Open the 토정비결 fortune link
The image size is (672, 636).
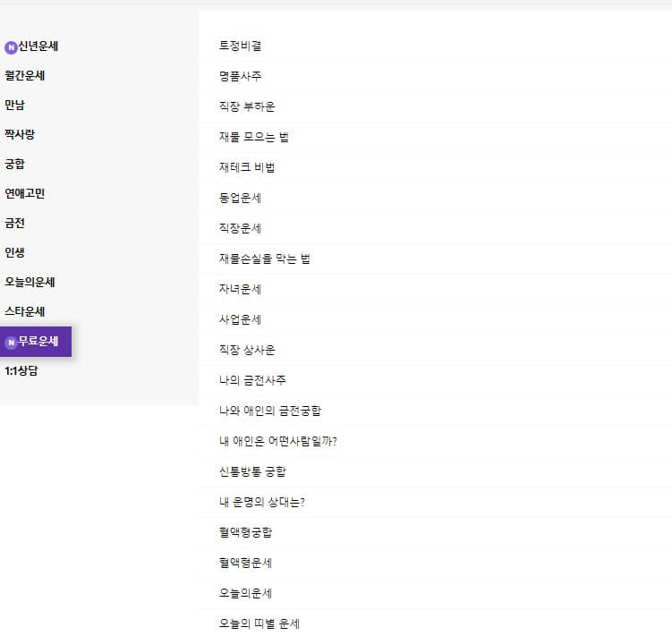click(x=240, y=46)
